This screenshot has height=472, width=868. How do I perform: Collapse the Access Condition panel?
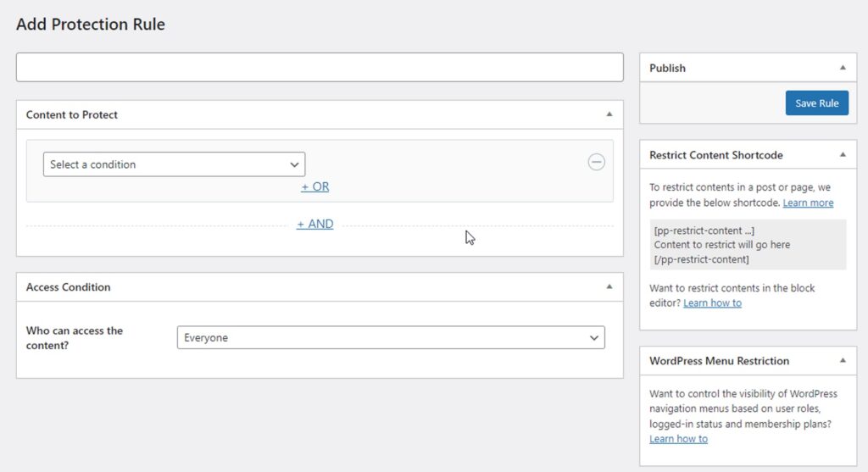coord(609,286)
